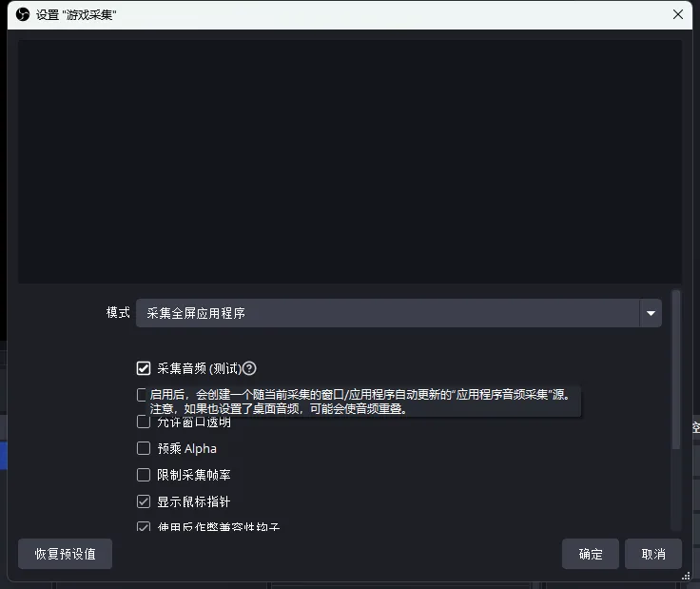Enable the 限制采集帧率 checkbox
700x589 pixels.
point(144,475)
